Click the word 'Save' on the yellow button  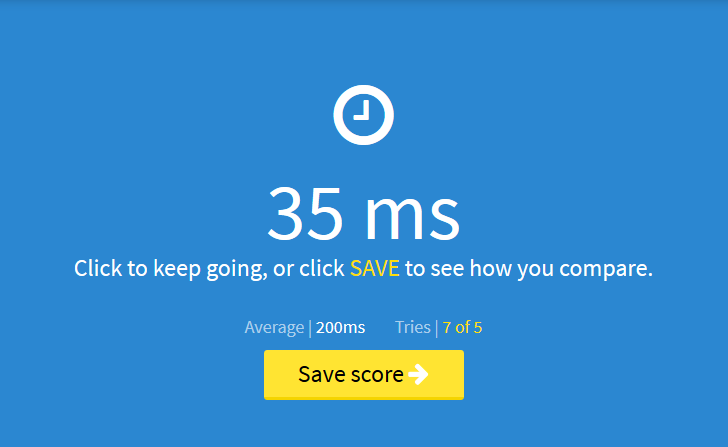pyautogui.click(x=322, y=374)
